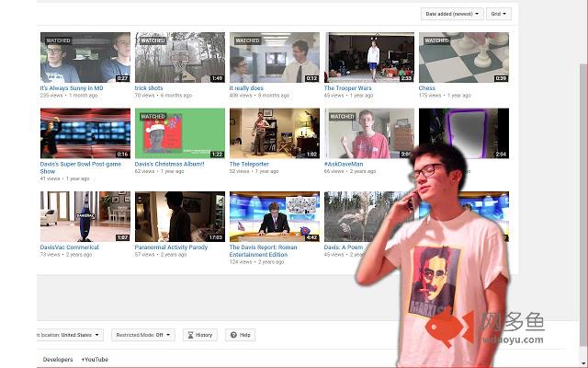Open Davis's Christmas Album thumbnail
This screenshot has width=588, height=368.
(180, 133)
